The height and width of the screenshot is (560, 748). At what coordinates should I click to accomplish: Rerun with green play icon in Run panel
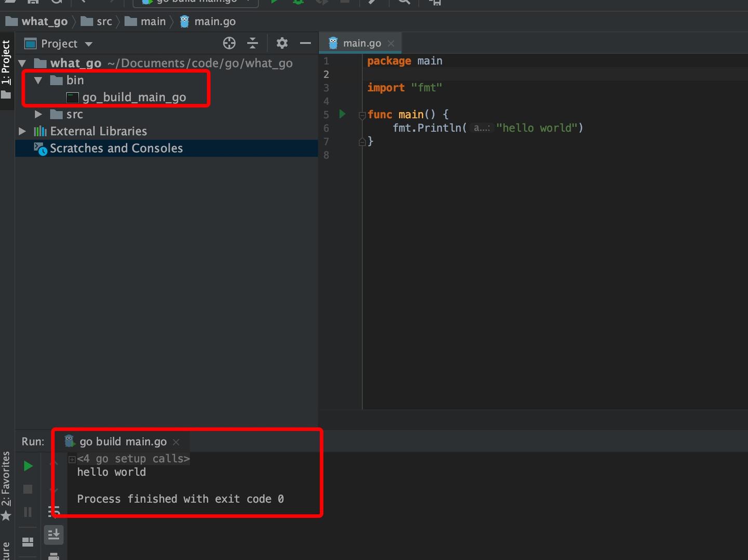[28, 466]
